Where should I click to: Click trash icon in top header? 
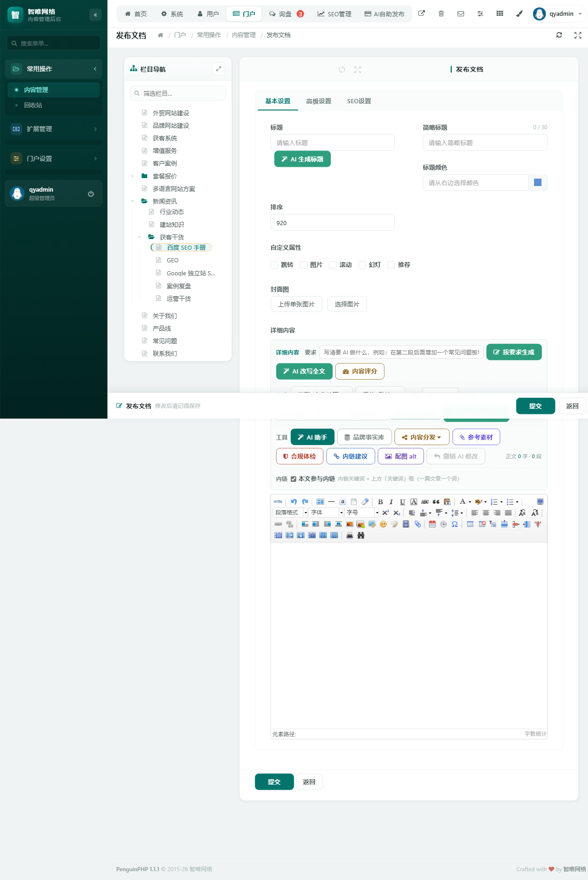(x=441, y=13)
